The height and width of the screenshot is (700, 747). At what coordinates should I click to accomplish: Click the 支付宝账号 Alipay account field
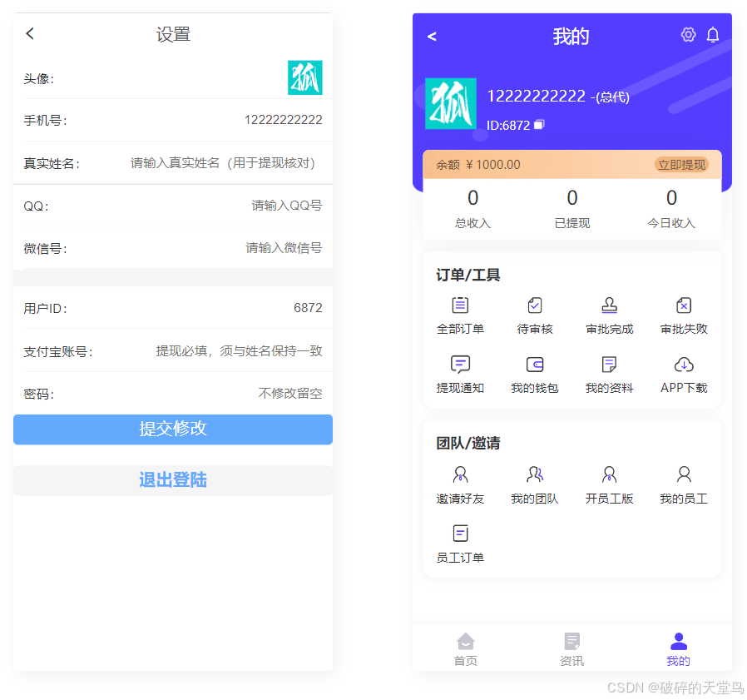(x=239, y=351)
